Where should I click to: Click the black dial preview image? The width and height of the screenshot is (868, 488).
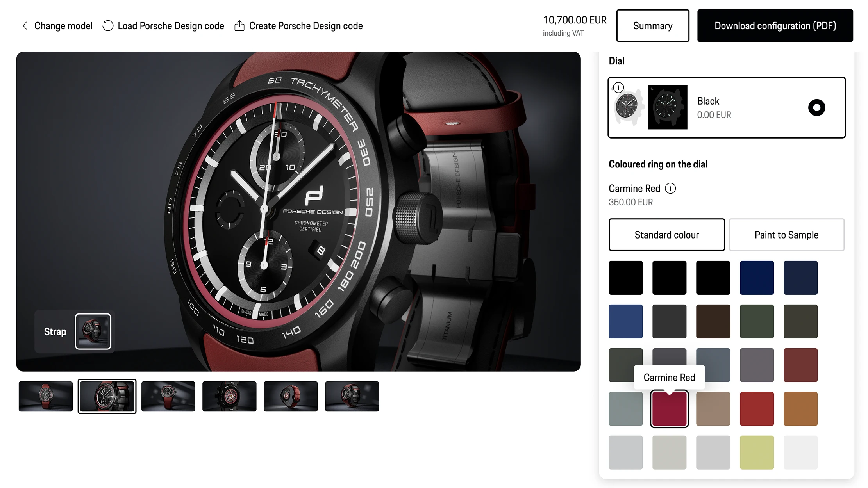[668, 107]
